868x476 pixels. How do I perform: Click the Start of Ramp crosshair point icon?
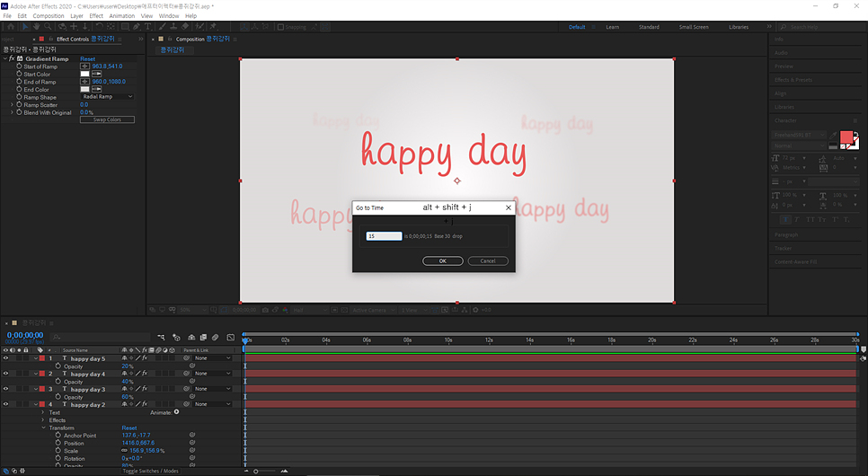84,66
